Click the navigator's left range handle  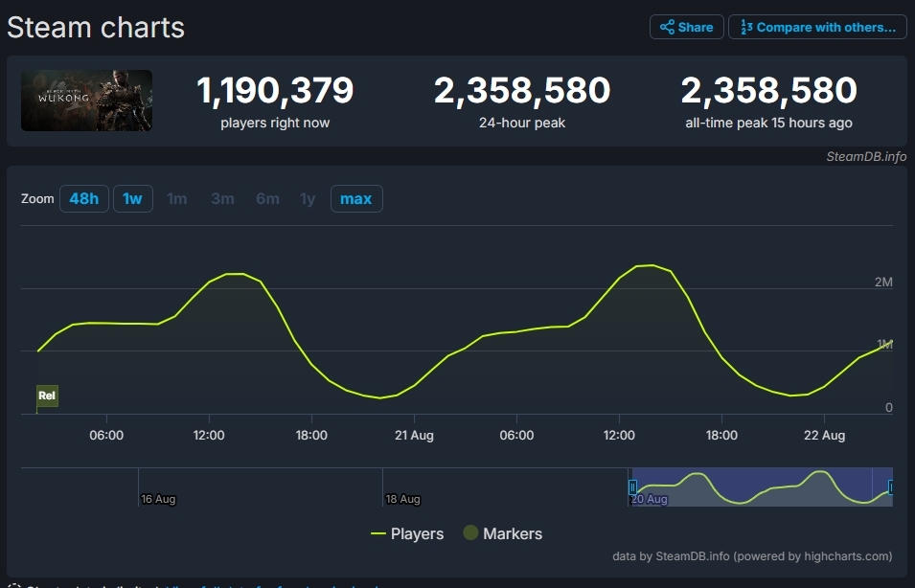[632, 487]
